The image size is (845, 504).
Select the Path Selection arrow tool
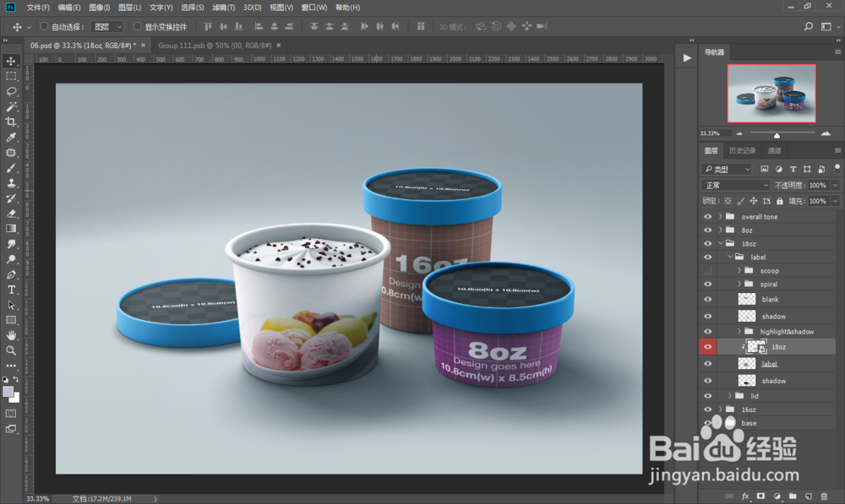pyautogui.click(x=11, y=305)
